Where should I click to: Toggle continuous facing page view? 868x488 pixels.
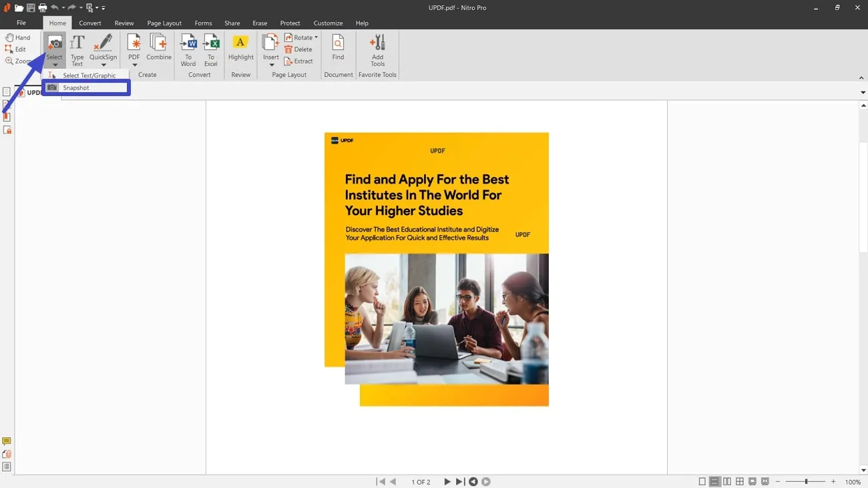coord(740,481)
